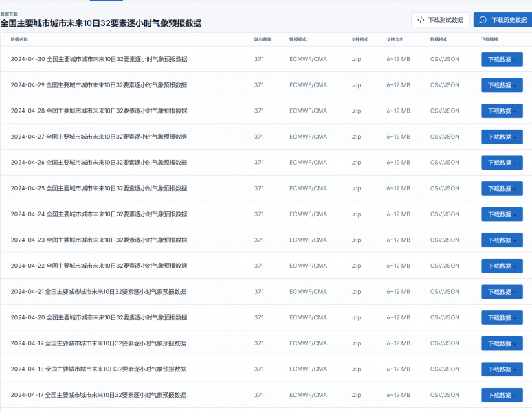Viewport: 532px width, 412px height.
Task: Click the 下载历史数据 button
Action: point(502,20)
